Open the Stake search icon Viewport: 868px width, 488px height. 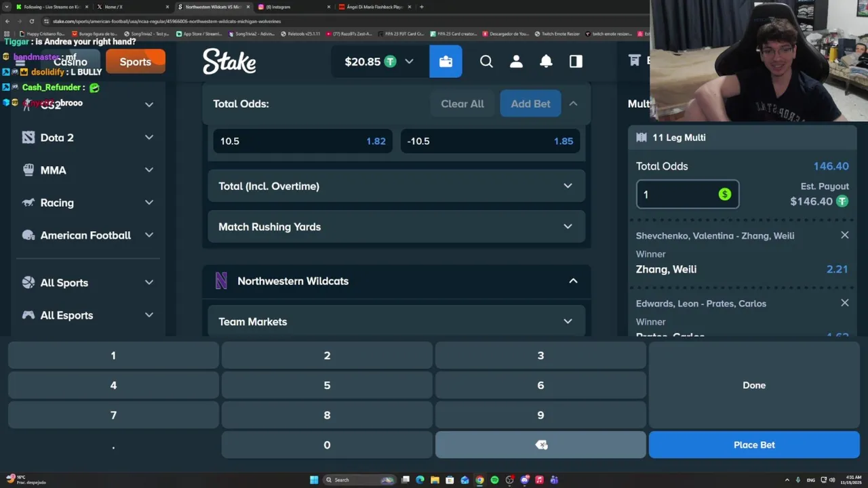486,62
